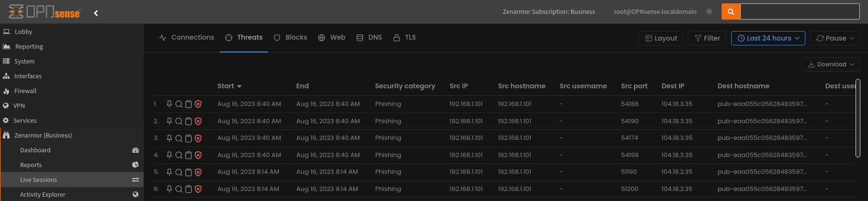Open the Last 24 hours time range dropdown
This screenshot has height=201, width=868.
768,38
